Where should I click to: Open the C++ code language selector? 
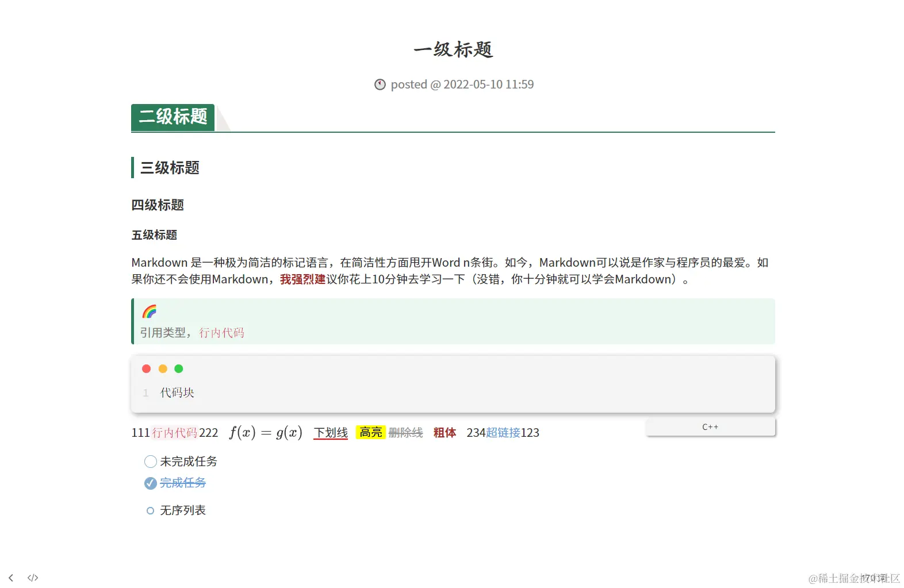pyautogui.click(x=710, y=427)
